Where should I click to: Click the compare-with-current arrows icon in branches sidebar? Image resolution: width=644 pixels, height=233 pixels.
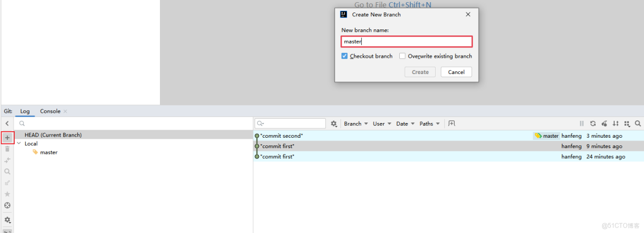[x=8, y=160]
